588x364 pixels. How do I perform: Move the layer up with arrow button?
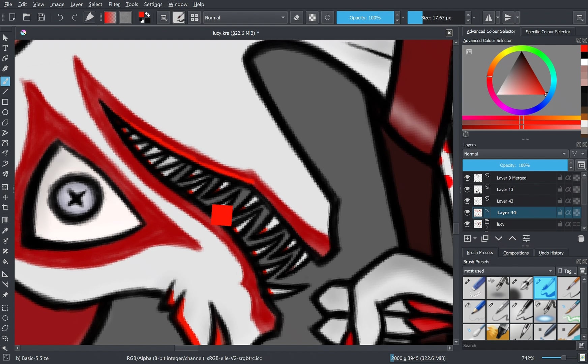pyautogui.click(x=512, y=238)
